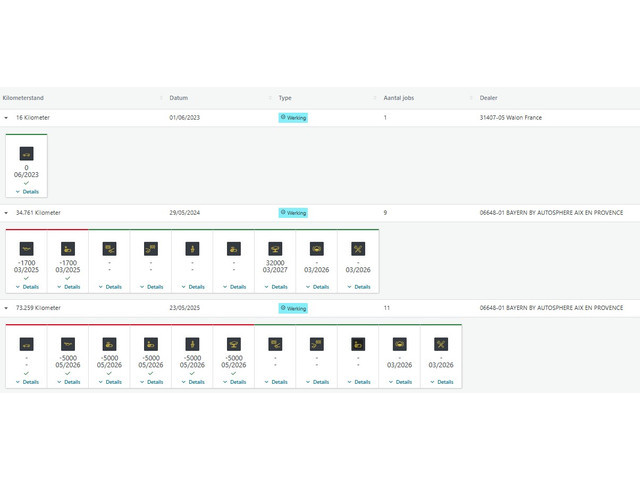This screenshot has width=640, height=480.
Task: Open Details of last card in 73.259 row
Action: pos(441,382)
